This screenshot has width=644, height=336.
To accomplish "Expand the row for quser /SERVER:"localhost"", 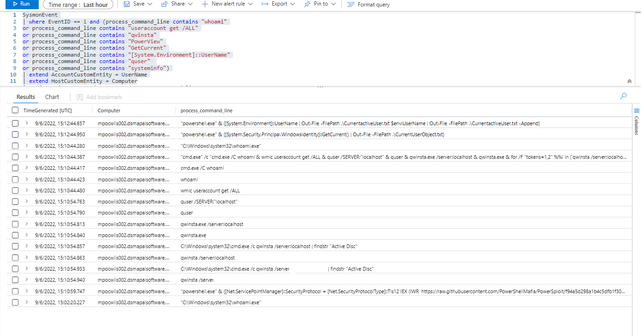I will point(27,202).
